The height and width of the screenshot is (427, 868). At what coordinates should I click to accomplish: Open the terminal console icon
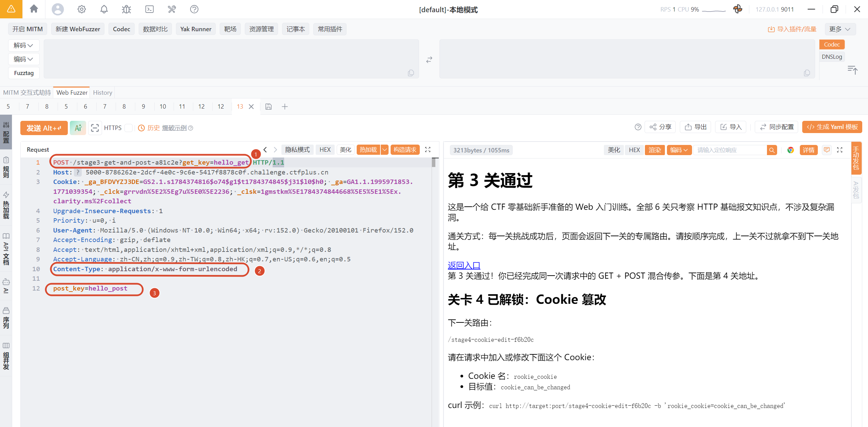(x=150, y=9)
